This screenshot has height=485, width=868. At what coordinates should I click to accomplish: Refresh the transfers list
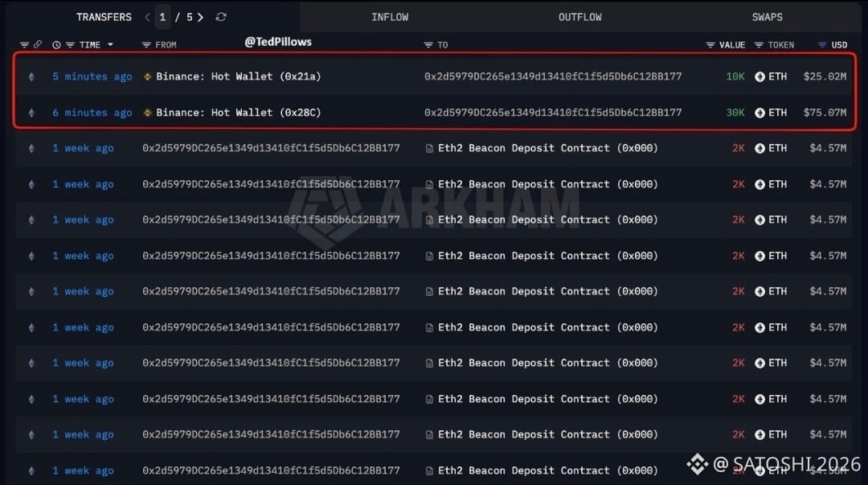221,17
